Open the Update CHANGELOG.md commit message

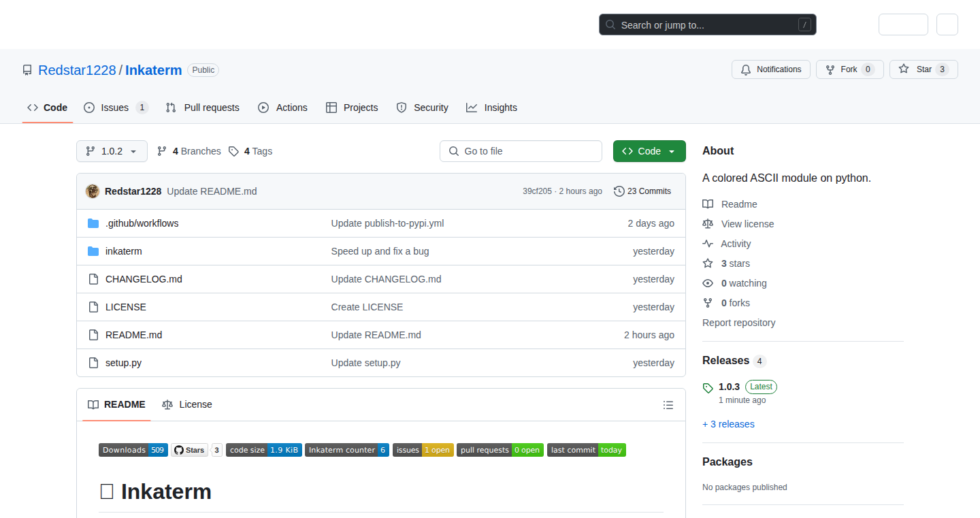pos(386,279)
